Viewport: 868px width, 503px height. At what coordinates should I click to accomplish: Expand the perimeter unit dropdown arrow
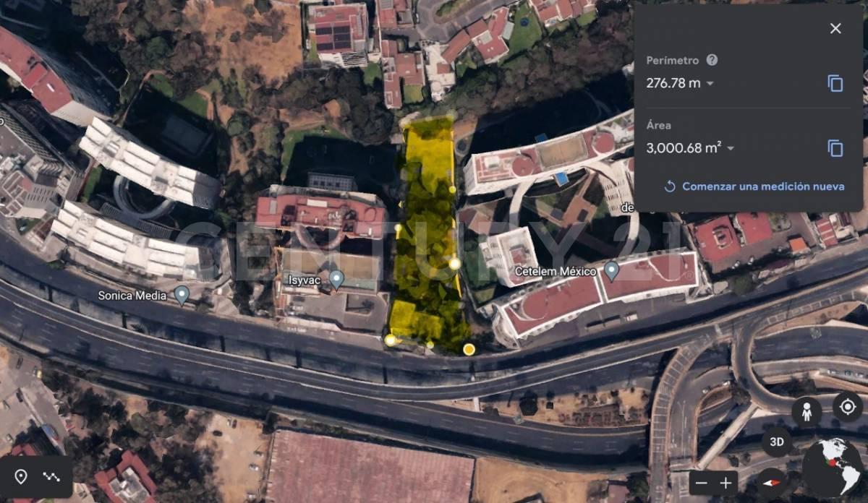pyautogui.click(x=710, y=84)
